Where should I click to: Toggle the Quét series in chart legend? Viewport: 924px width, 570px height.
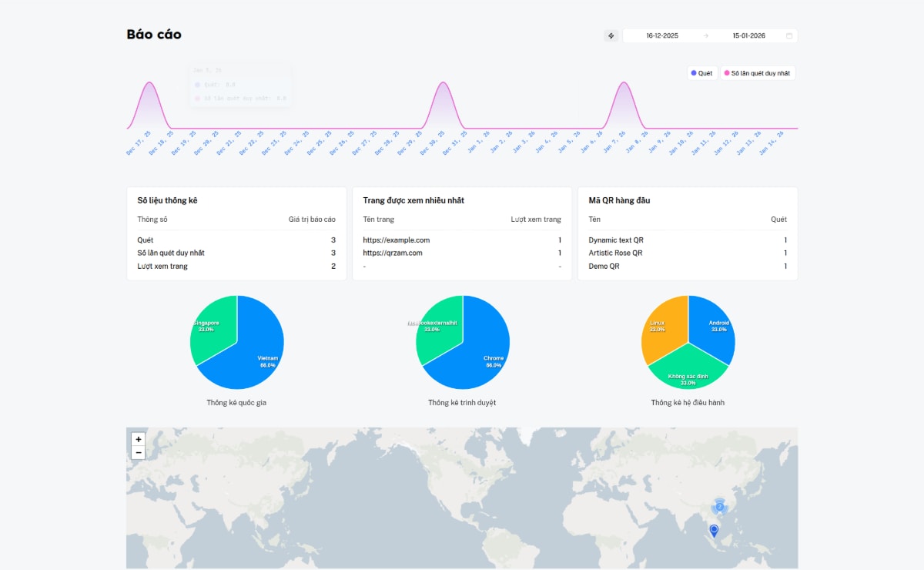tap(701, 73)
